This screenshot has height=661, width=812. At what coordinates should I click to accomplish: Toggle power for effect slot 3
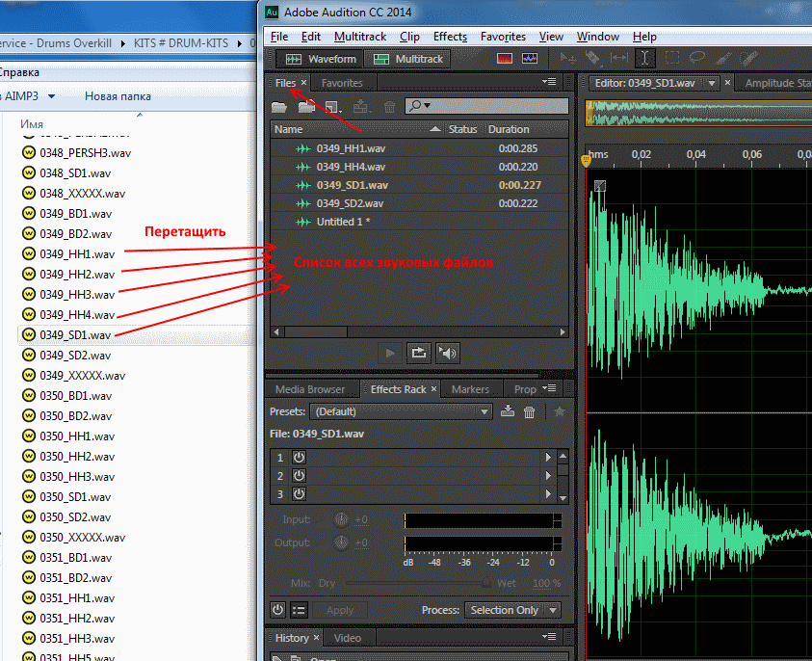pos(299,494)
